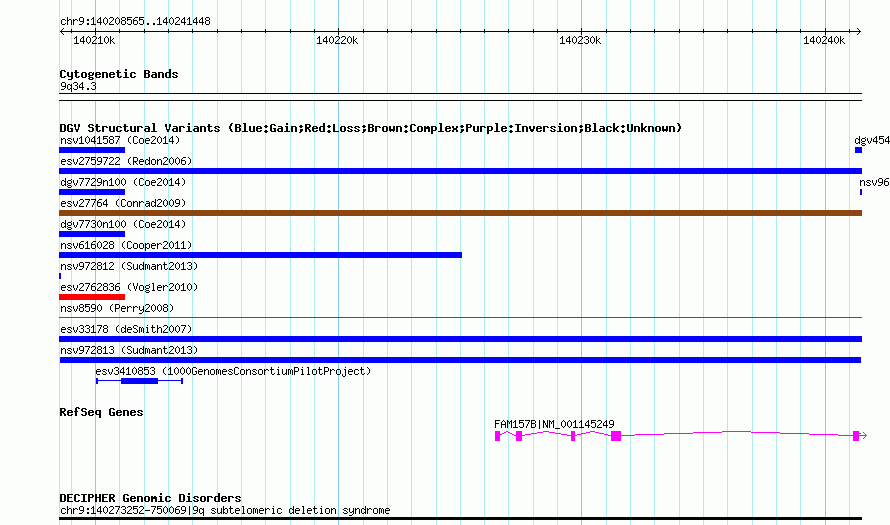
Task: Click the brown complex bar under esv27764
Action: tap(460, 213)
